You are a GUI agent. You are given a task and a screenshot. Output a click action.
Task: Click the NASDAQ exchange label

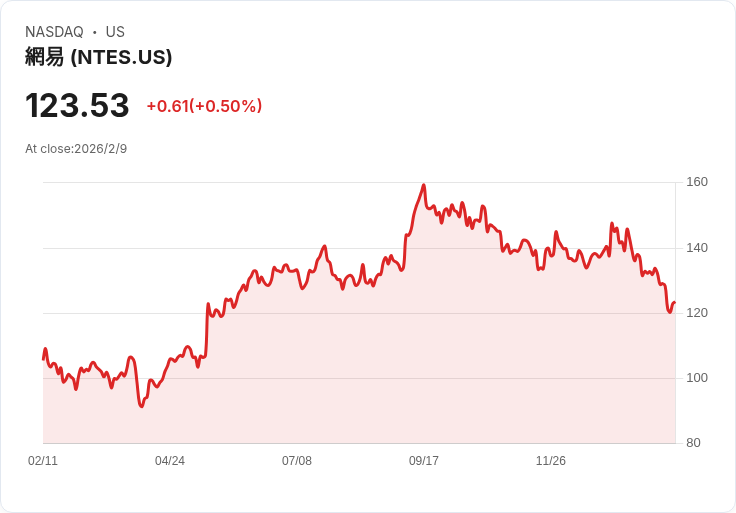(x=54, y=32)
